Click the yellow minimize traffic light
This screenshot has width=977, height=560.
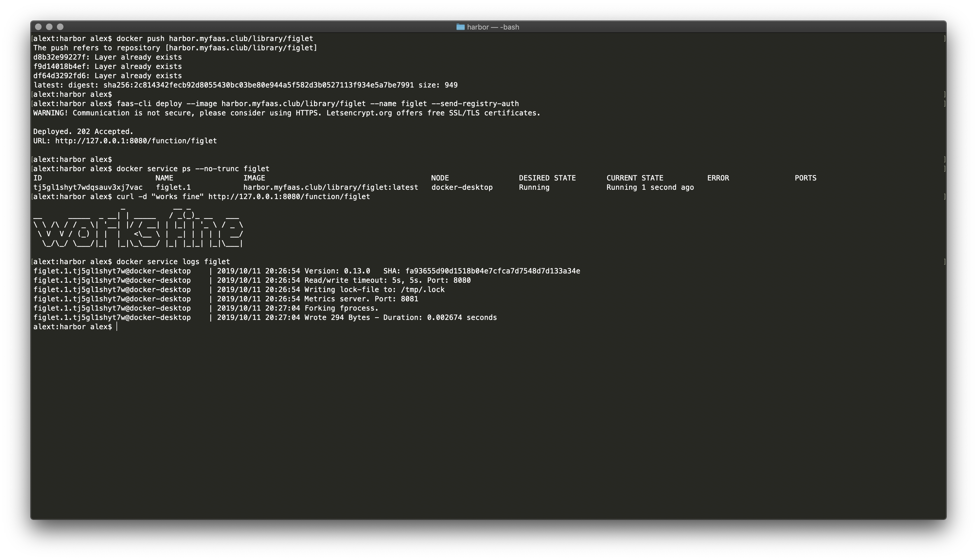(x=49, y=27)
